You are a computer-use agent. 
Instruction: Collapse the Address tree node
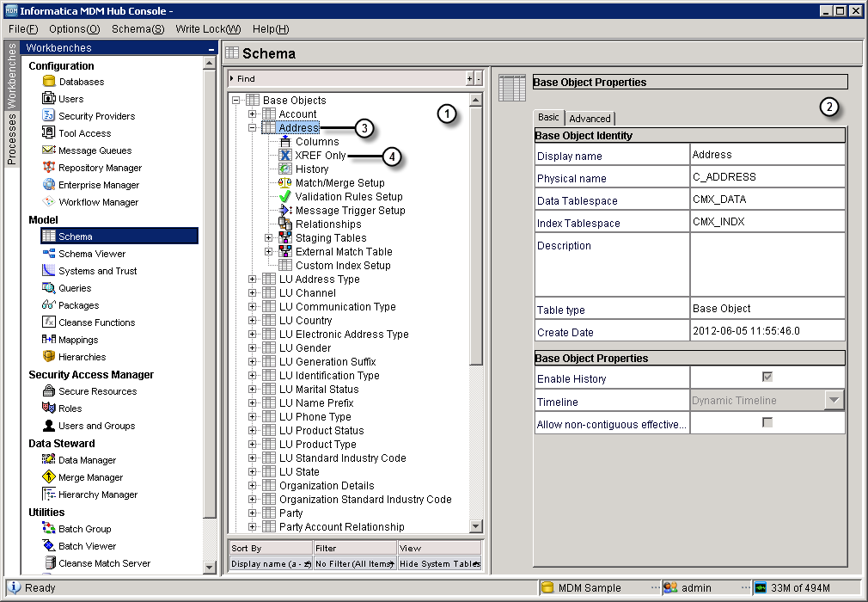pos(253,128)
